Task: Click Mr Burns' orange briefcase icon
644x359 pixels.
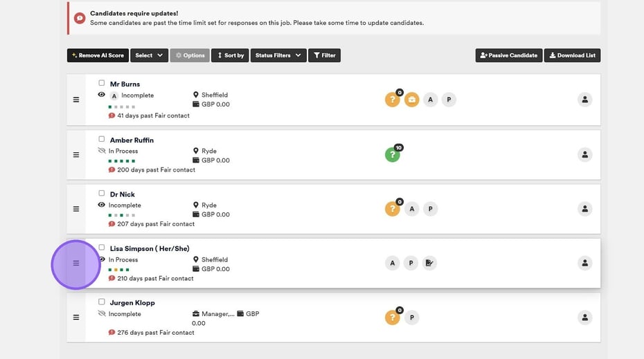Action: click(x=411, y=100)
